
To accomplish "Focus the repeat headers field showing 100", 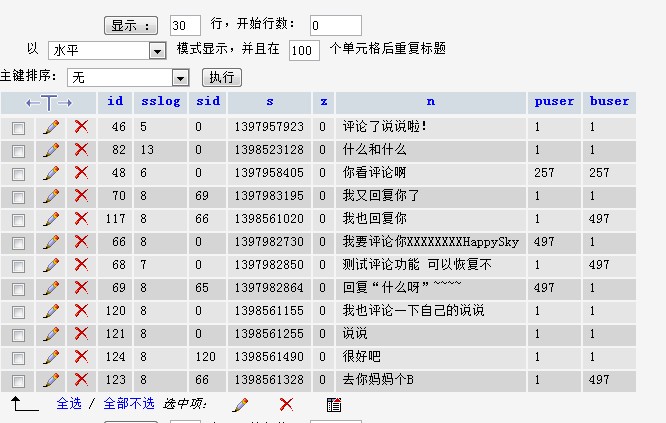I will pos(304,51).
